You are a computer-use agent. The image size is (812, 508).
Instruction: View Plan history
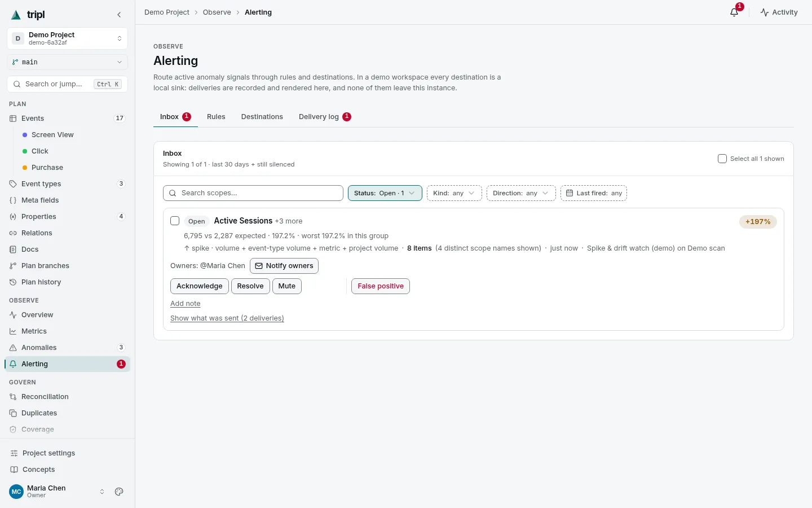click(68, 282)
